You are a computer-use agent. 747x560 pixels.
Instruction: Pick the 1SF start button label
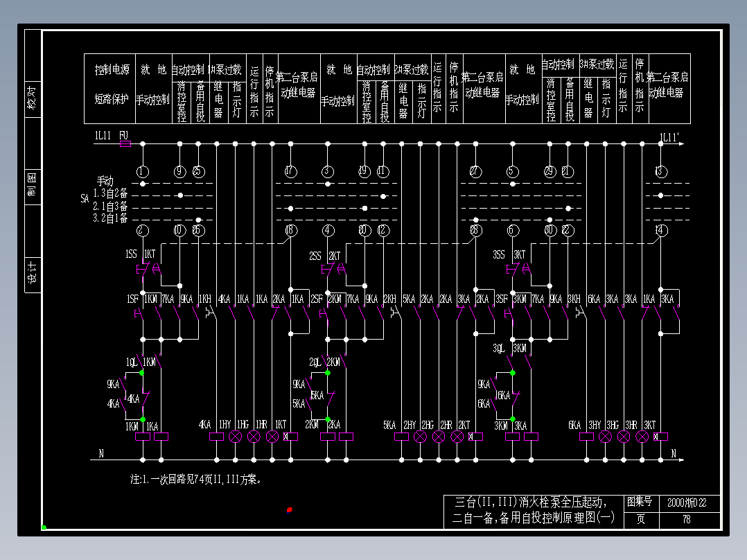[132, 299]
